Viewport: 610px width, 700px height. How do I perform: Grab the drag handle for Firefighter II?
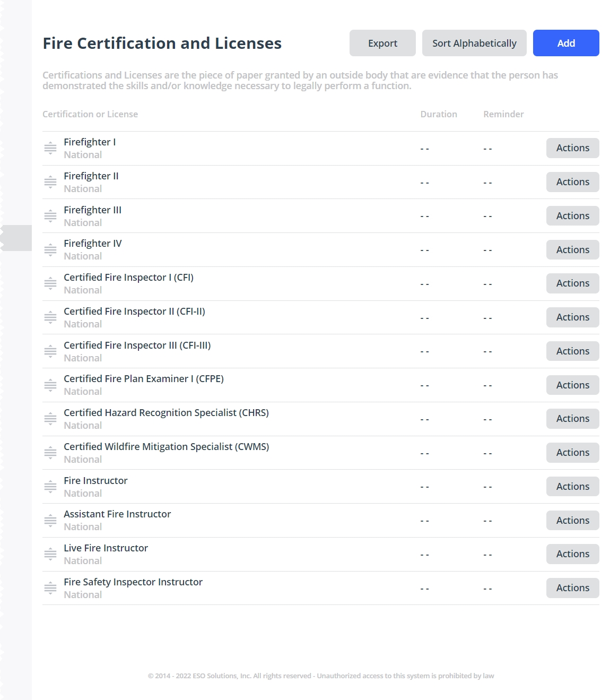click(50, 182)
